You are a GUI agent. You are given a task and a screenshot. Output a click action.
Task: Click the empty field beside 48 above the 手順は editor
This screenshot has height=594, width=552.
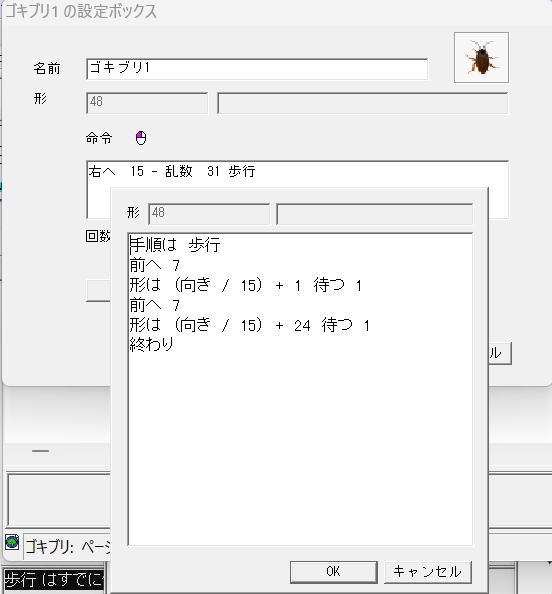click(374, 214)
